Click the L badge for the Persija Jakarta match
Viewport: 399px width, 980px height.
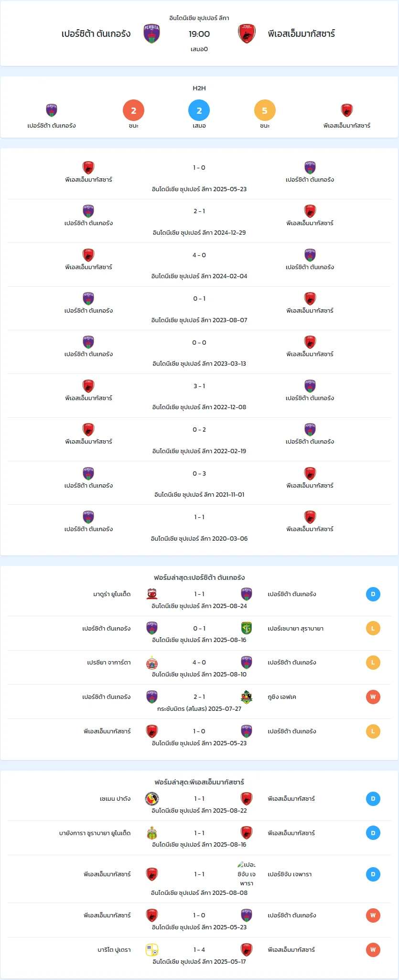pos(373,663)
